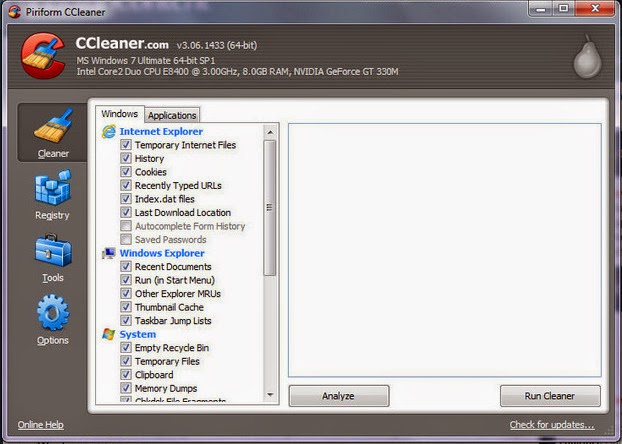Click the scroll down arrow in cleaner list
This screenshot has width=622, height=444.
tap(270, 395)
